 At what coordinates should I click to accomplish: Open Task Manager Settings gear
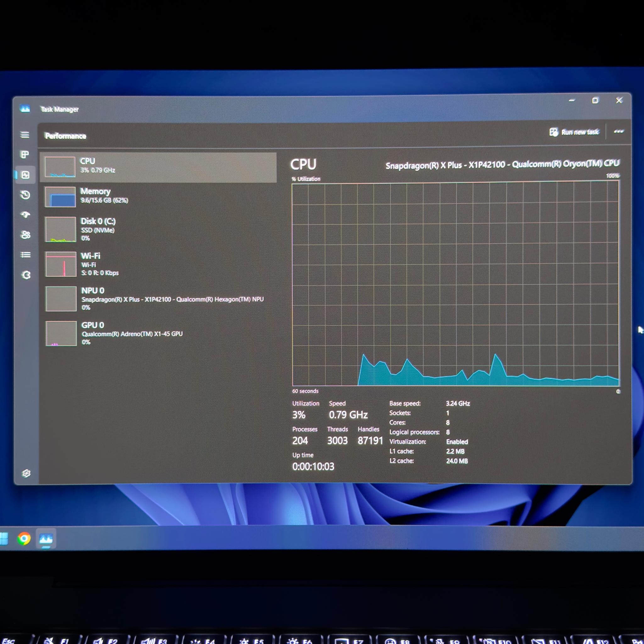(x=26, y=473)
